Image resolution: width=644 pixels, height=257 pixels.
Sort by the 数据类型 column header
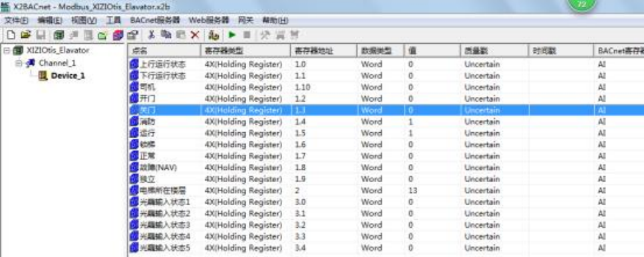point(380,51)
